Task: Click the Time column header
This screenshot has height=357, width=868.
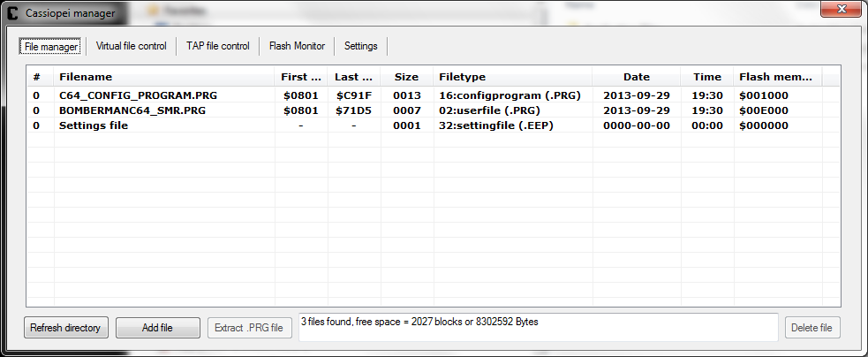Action: tap(706, 77)
